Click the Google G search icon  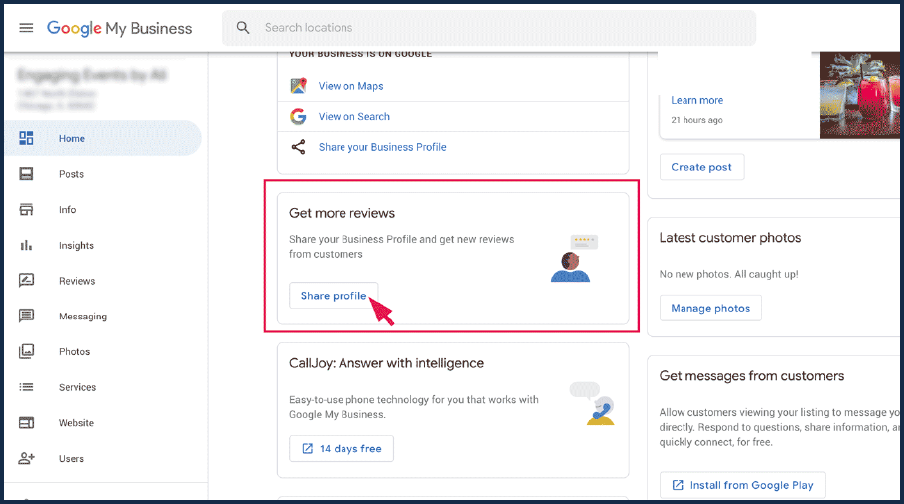(298, 116)
